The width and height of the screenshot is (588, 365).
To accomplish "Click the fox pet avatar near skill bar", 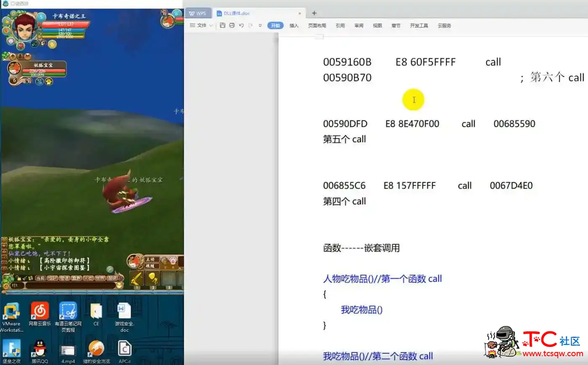I will pyautogui.click(x=135, y=261).
